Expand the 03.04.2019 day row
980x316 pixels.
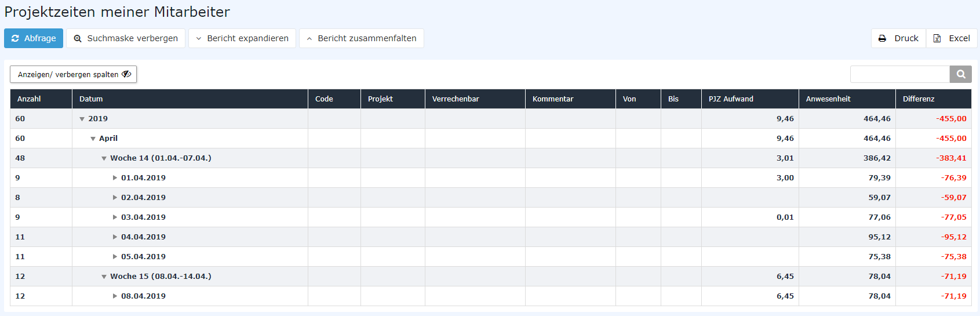(x=115, y=217)
